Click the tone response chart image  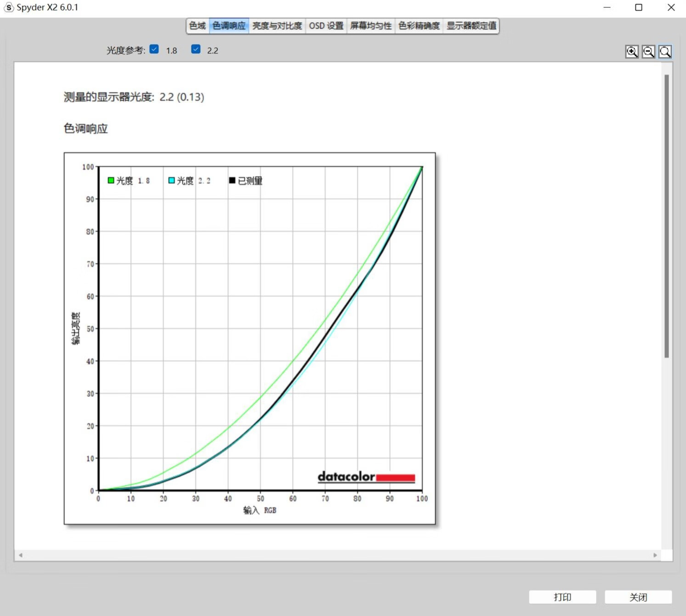point(250,339)
